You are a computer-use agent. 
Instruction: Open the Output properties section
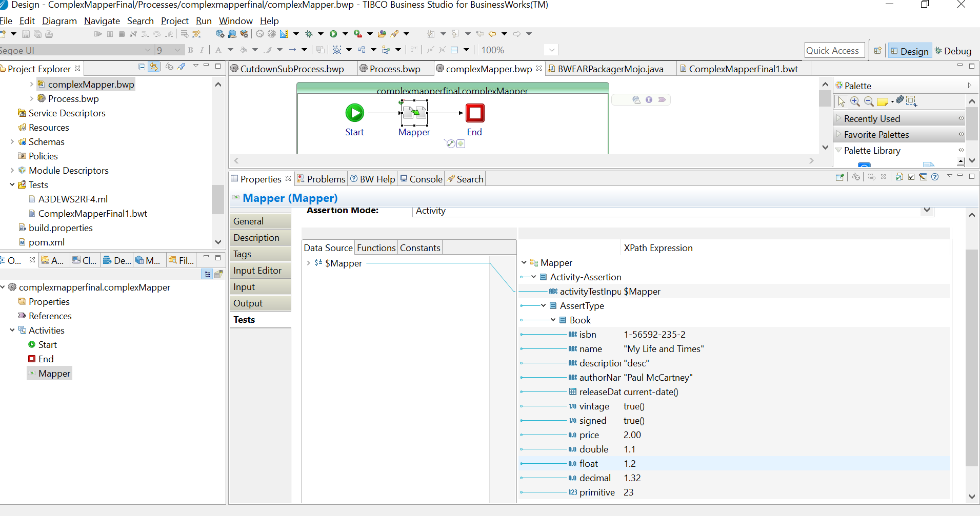click(260, 303)
